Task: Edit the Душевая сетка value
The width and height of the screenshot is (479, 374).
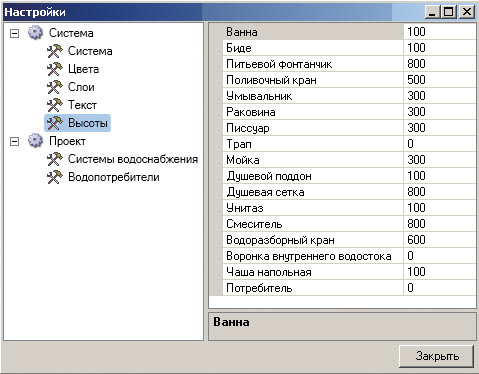Action: [x=440, y=192]
